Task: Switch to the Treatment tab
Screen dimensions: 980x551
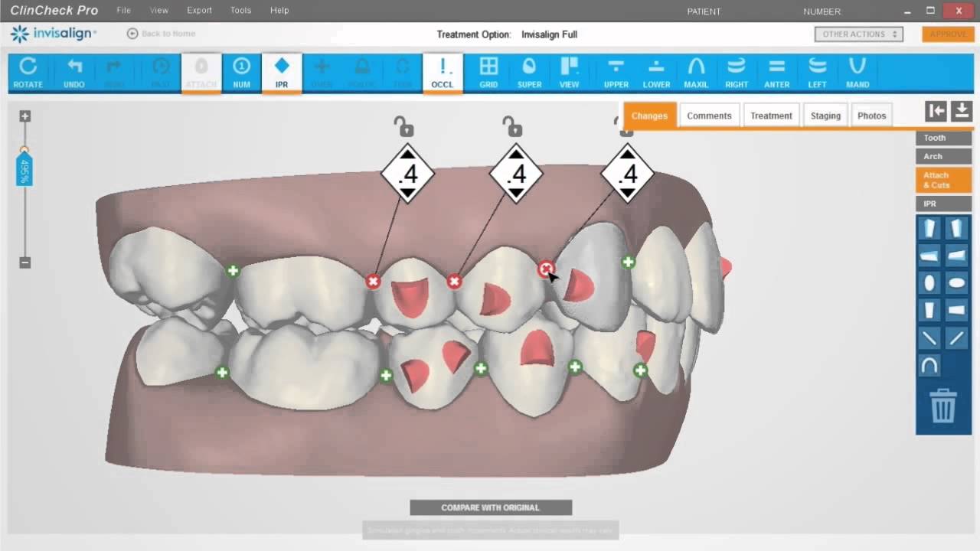Action: (x=771, y=116)
